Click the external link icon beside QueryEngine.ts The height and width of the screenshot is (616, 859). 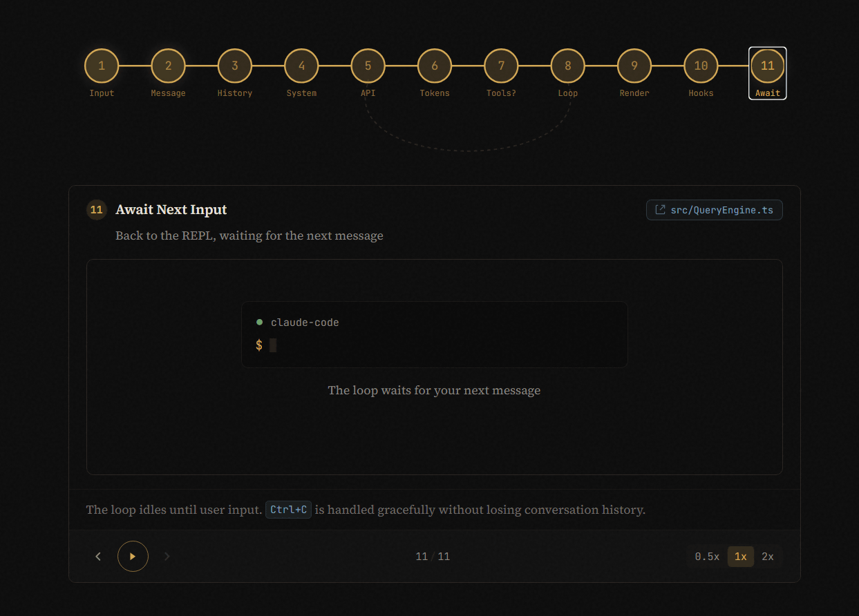click(660, 210)
